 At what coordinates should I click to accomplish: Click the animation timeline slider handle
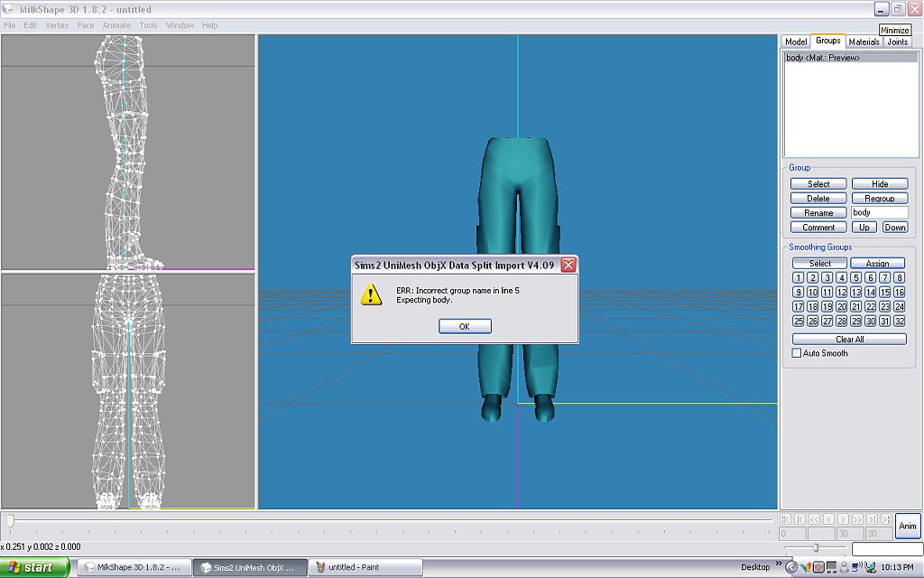point(10,521)
